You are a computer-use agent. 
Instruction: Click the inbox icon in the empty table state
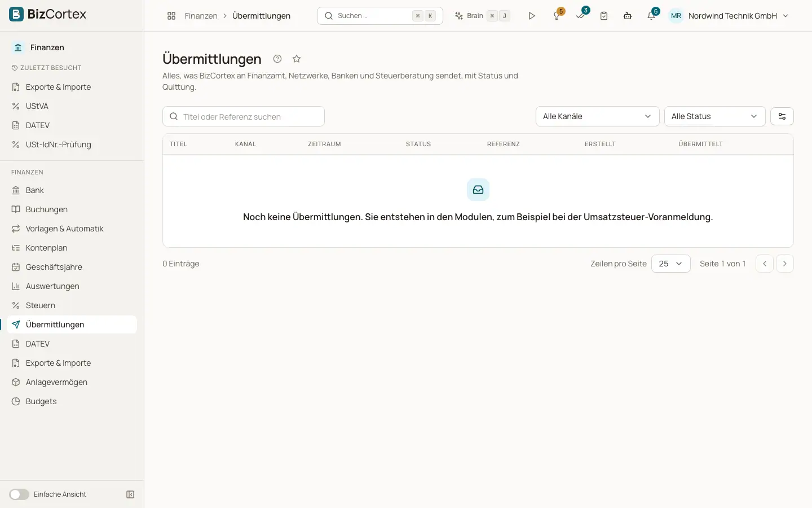478,190
